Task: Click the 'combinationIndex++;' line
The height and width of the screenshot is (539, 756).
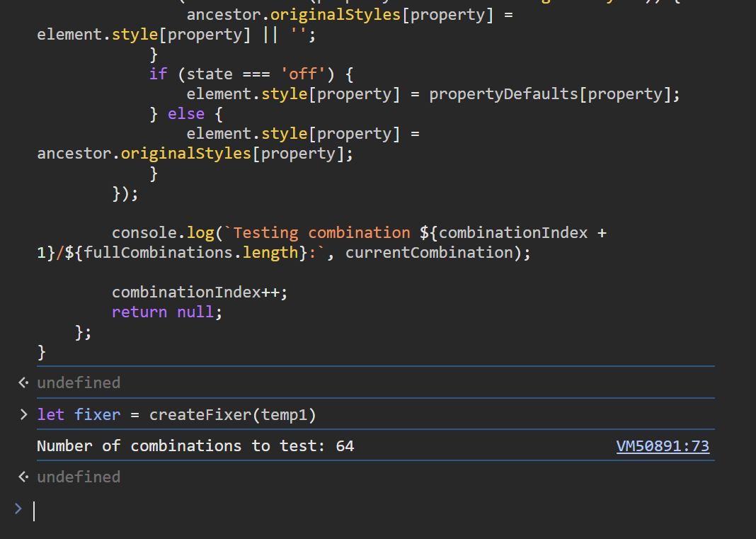Action: tap(200, 293)
